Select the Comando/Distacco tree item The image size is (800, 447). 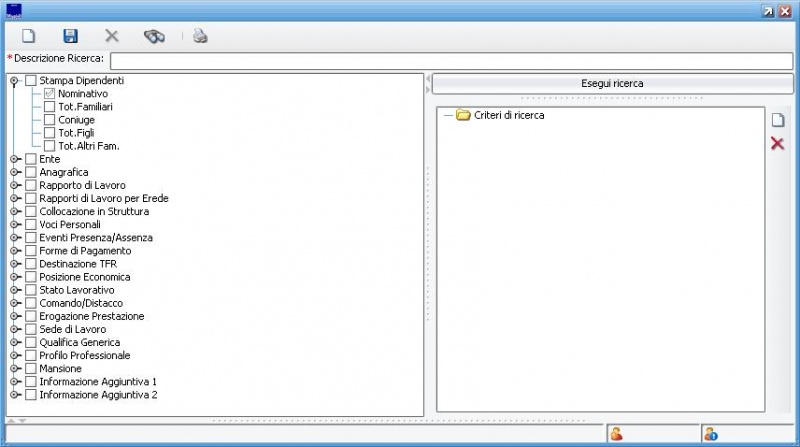tap(81, 303)
